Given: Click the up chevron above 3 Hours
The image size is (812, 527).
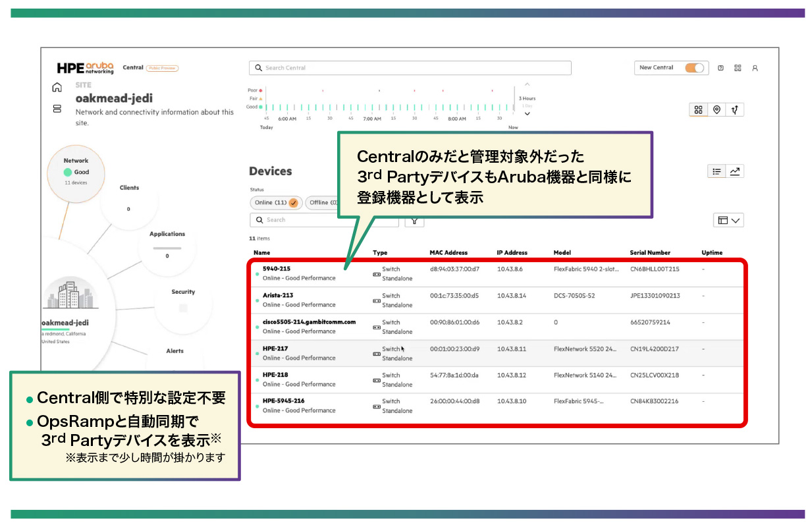Looking at the screenshot, I should point(527,84).
